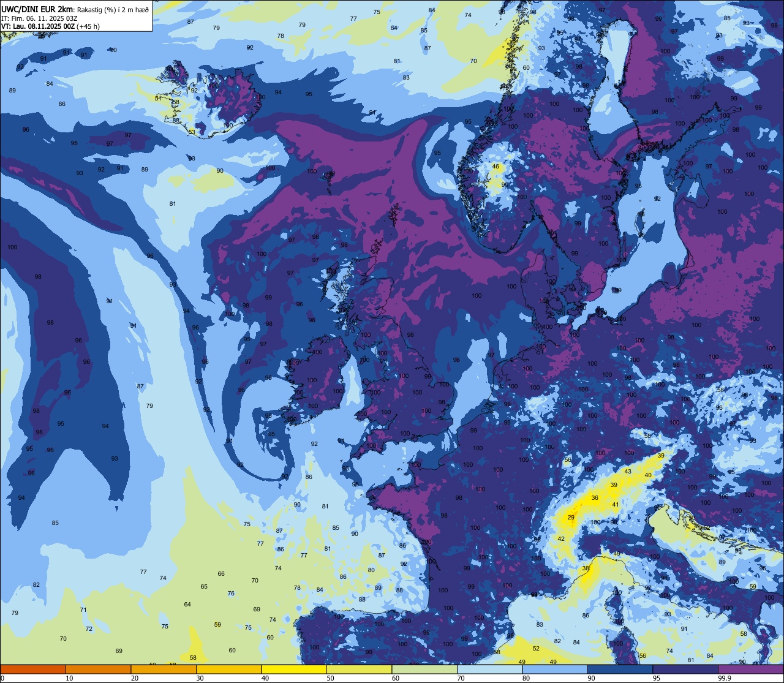
Task: Click the 'IT: Fim. 06. 11. 2025 03Z' line
Action: click(x=39, y=18)
